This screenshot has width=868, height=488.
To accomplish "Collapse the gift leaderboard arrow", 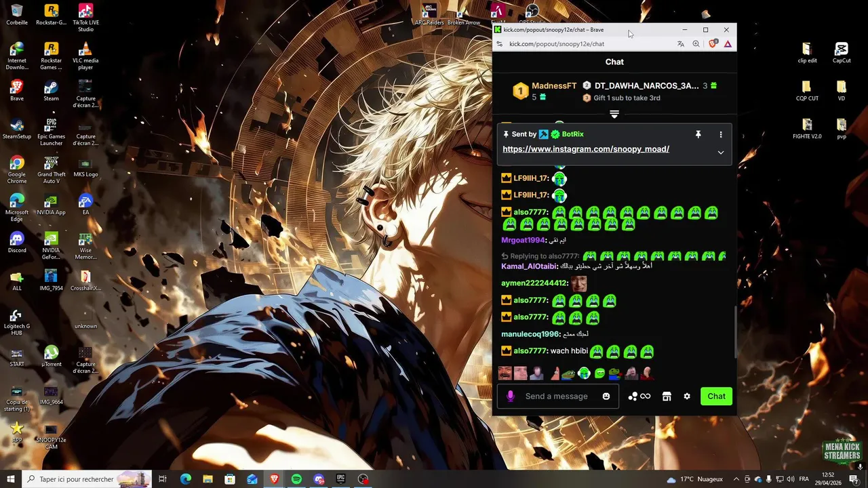I will coord(614,115).
